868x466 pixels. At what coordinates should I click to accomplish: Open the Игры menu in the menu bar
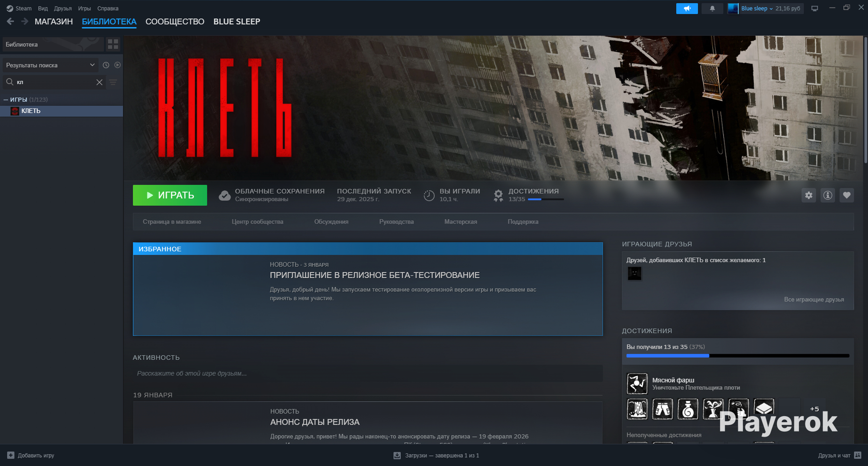click(84, 8)
